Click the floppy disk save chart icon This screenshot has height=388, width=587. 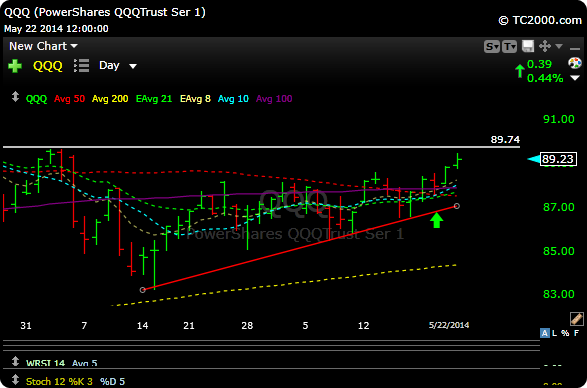pos(528,46)
